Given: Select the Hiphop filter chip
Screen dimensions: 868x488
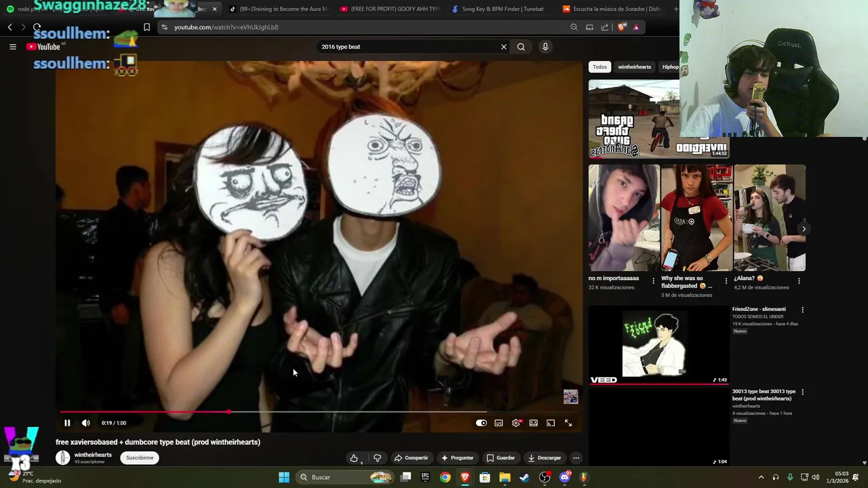Looking at the screenshot, I should click(670, 66).
